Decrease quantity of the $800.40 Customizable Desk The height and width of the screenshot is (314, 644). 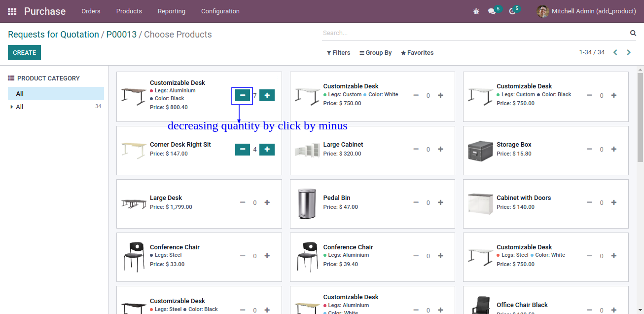tap(243, 95)
